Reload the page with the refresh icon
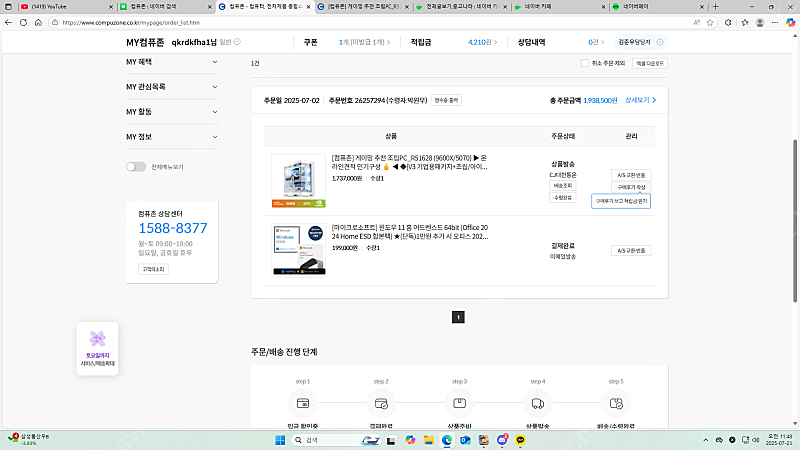The image size is (800, 450). tap(23, 22)
